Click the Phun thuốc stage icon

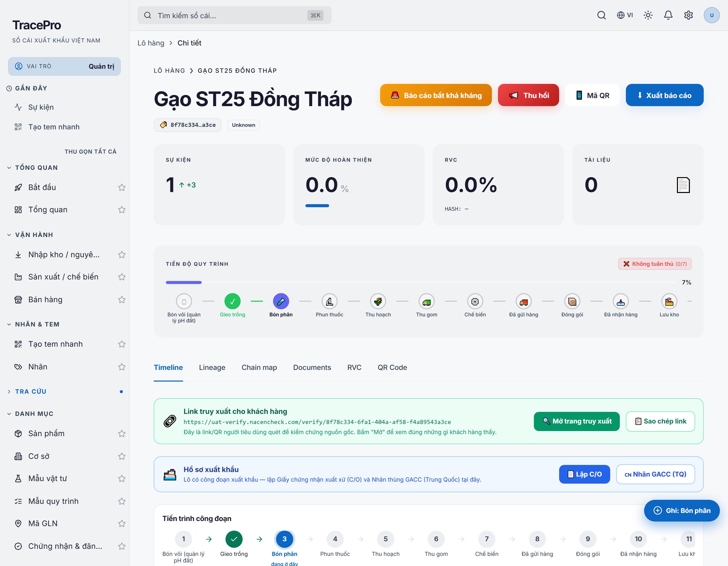(329, 301)
